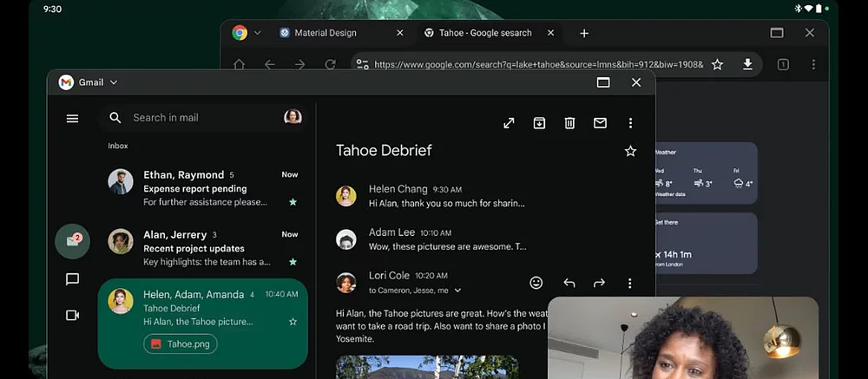This screenshot has width=868, height=379.
Task: Forward Lori Cole's message
Action: [x=599, y=284]
